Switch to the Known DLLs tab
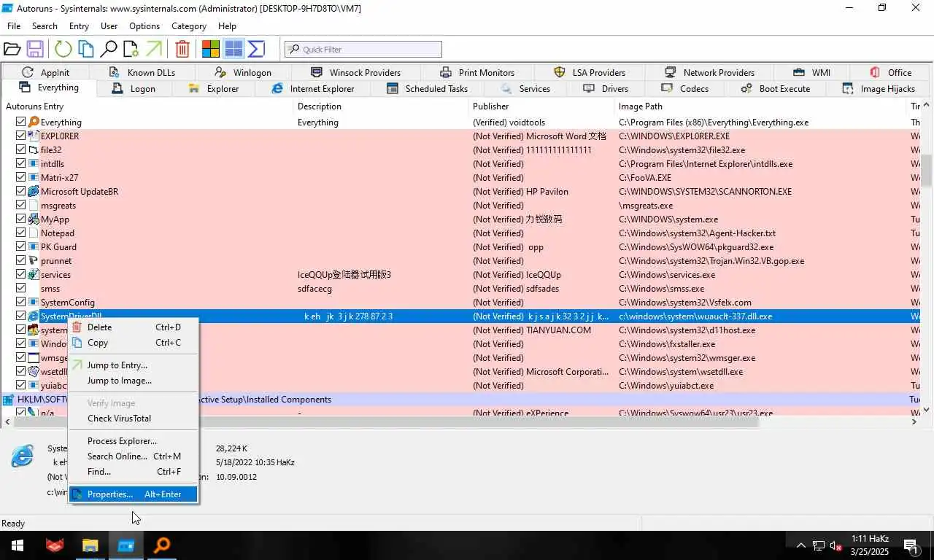The image size is (934, 560). point(142,72)
